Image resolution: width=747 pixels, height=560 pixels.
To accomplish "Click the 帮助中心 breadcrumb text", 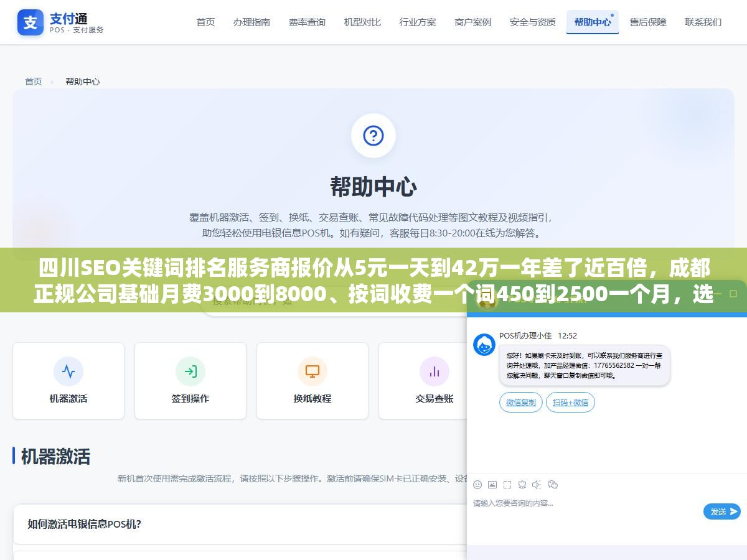I will (x=83, y=82).
